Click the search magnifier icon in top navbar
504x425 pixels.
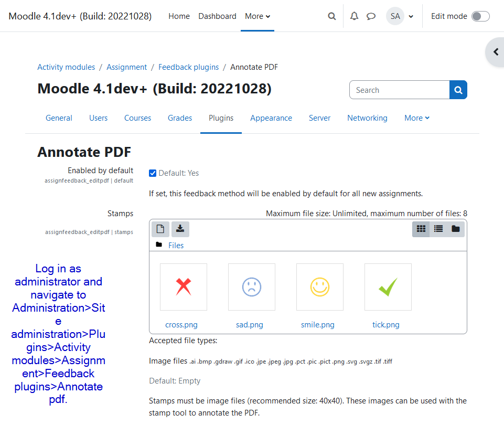(x=331, y=16)
